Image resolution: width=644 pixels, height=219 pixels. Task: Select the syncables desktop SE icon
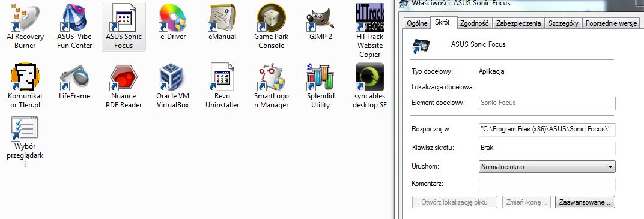369,77
